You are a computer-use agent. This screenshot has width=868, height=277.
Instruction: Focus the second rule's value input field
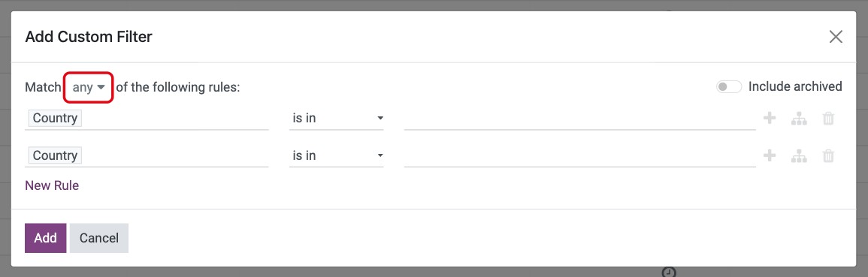579,156
